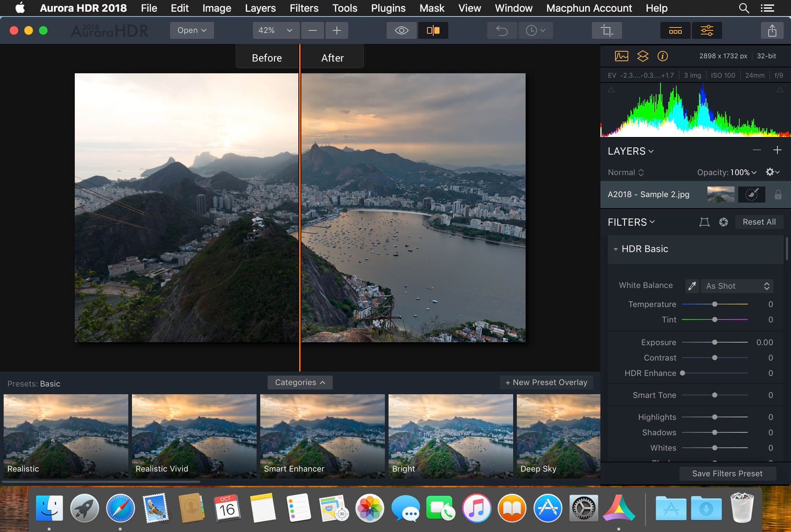Zoom in with the plus button
Viewport: 791px width, 532px height.
coord(337,30)
